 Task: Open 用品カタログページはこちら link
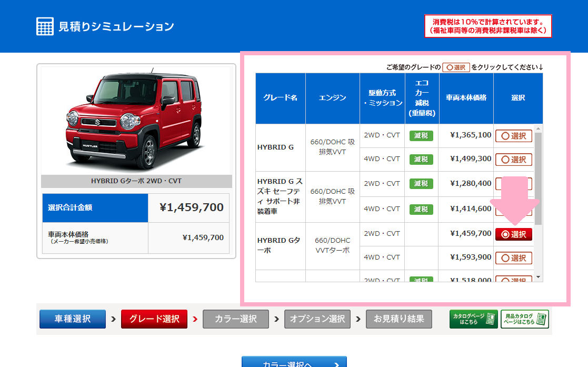point(525,319)
